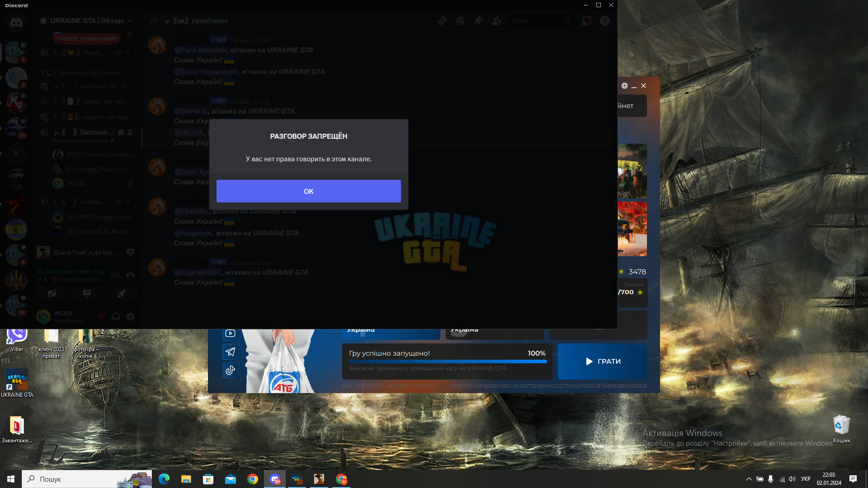This screenshot has height=488, width=868.
Task: Open the скарги-на-гра... channel
Action: tap(87, 117)
